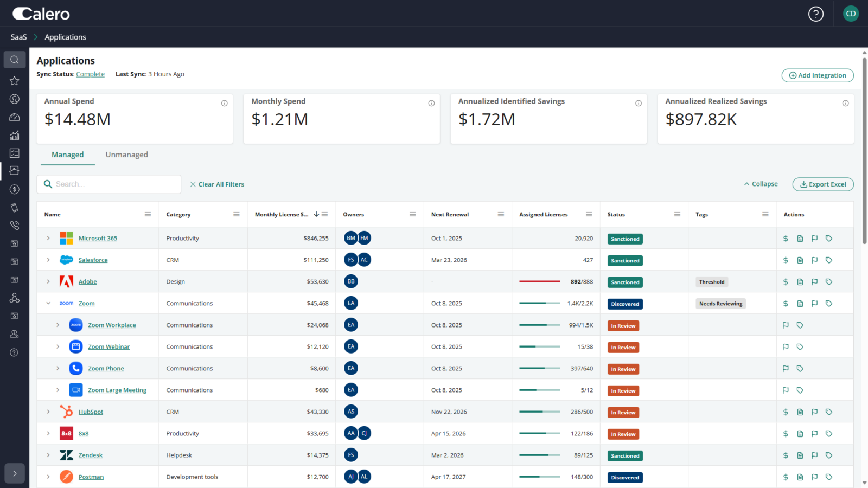
Task: Open the dashboard gauge icon in sidebar
Action: (15, 117)
